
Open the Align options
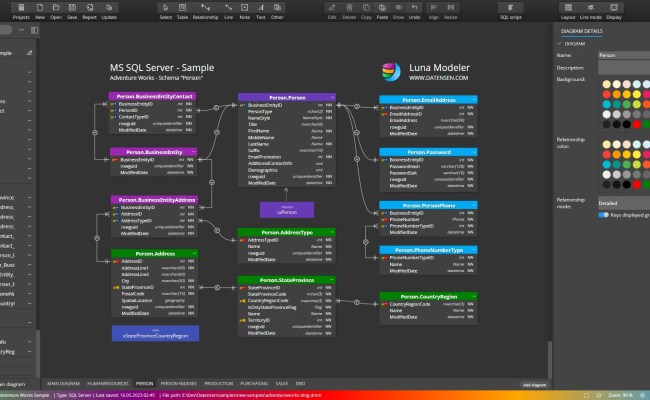(x=434, y=11)
